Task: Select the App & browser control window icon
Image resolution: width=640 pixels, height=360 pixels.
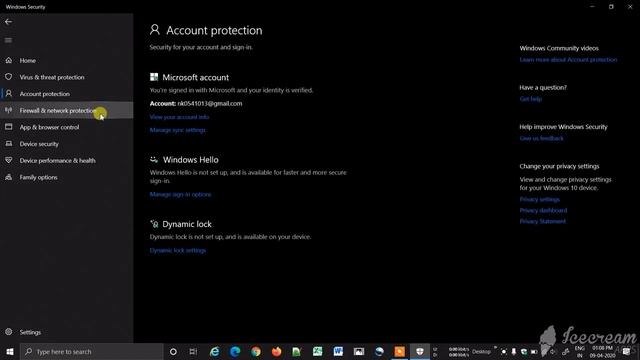Action: click(9, 127)
